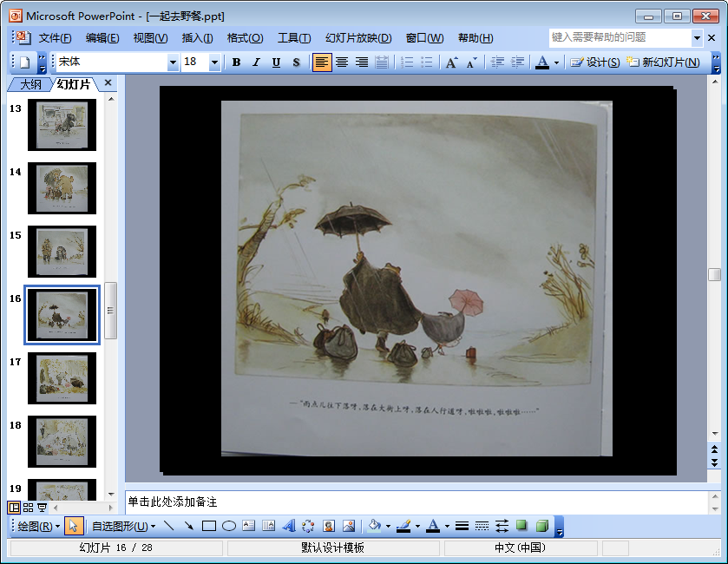Screen dimensions: 728x564
Task: Click the Decrease Indent icon
Action: click(x=497, y=62)
